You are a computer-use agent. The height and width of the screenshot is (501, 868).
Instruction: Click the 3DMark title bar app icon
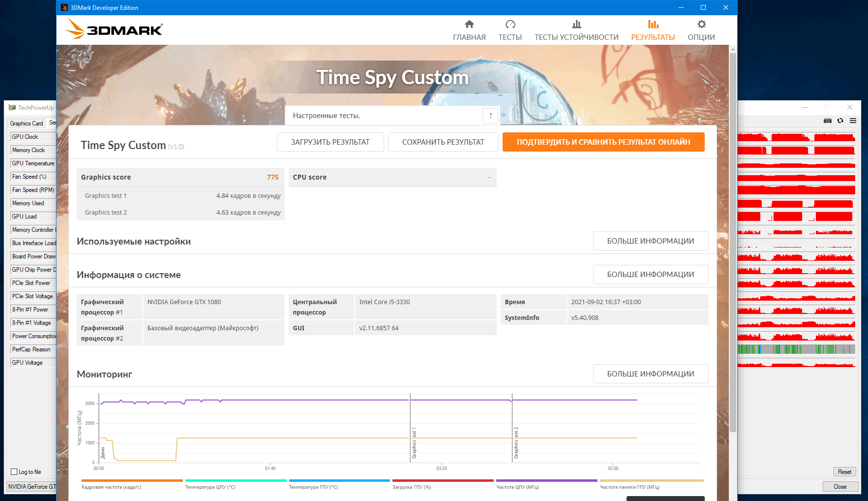tap(64, 7)
